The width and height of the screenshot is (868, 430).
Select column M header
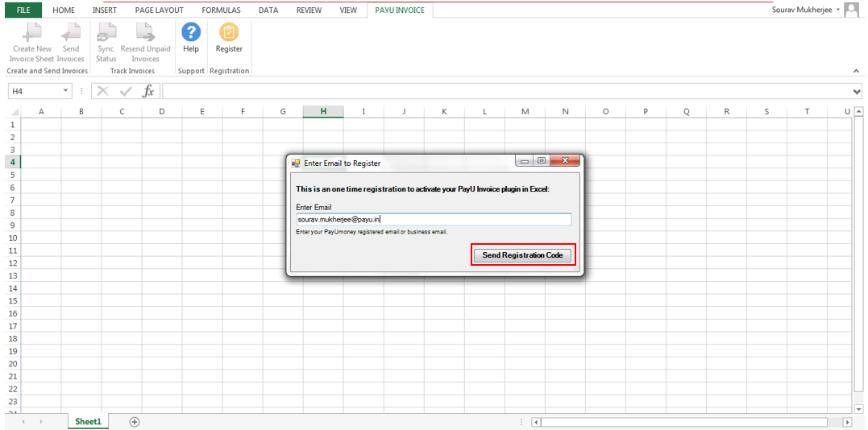pyautogui.click(x=525, y=112)
